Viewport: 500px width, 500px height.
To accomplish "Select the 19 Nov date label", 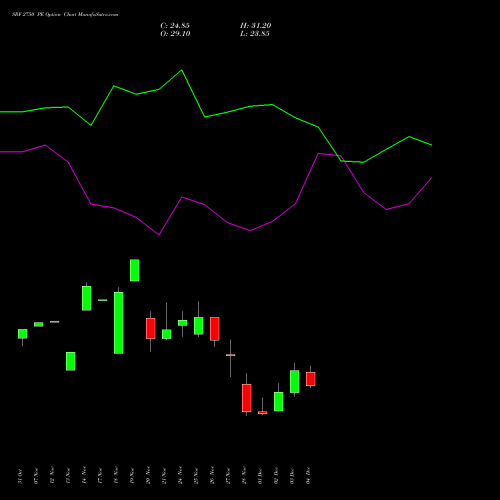I will [x=132, y=476].
